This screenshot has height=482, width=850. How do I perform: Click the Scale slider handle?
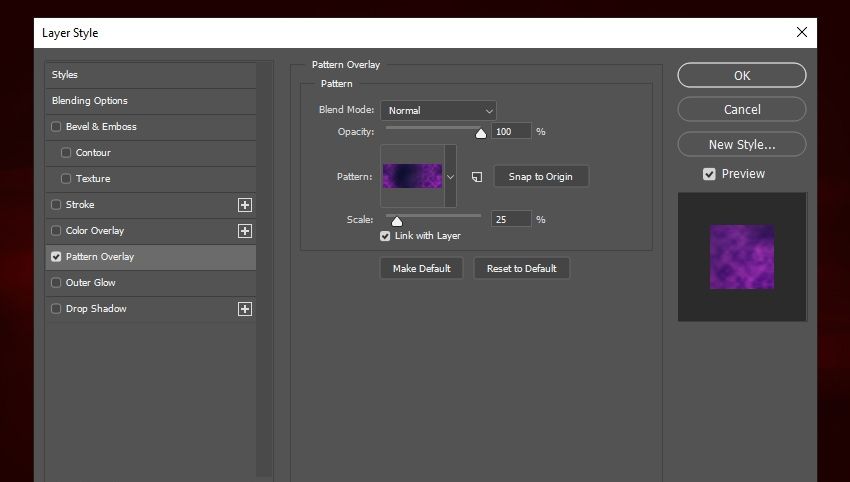click(x=397, y=221)
